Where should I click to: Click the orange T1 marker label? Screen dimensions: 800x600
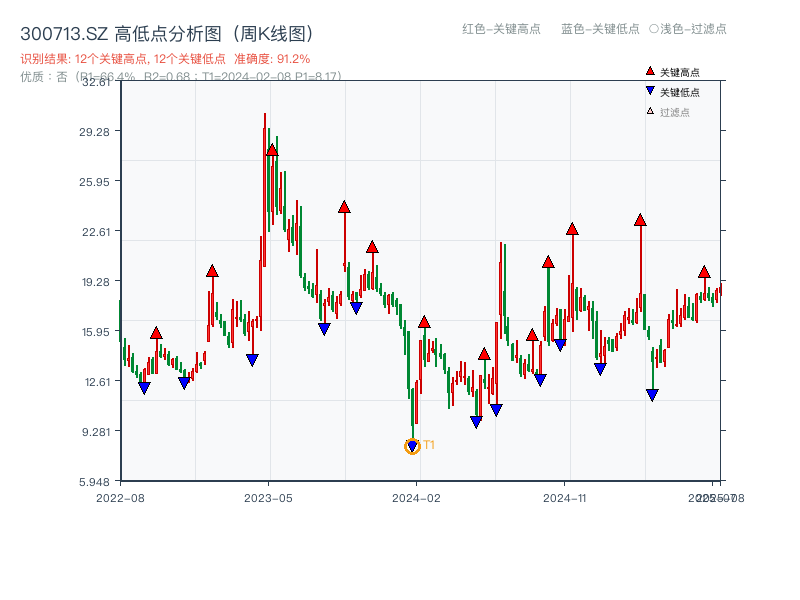[428, 443]
